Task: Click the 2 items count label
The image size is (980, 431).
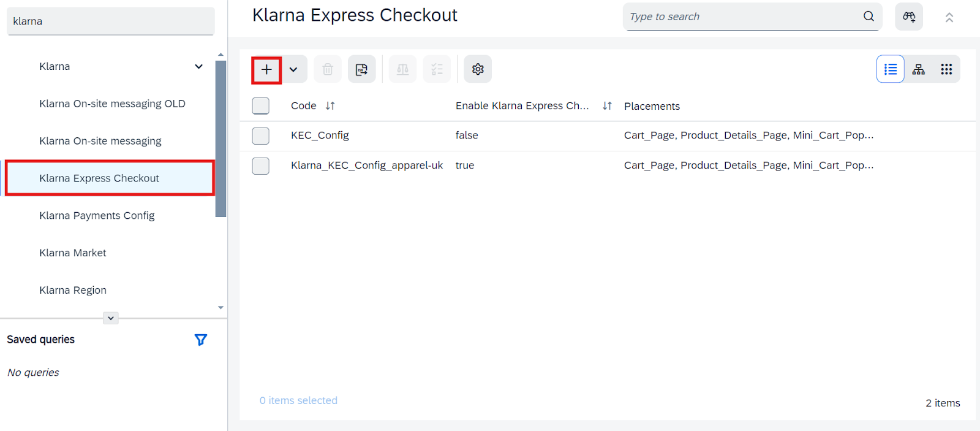Action: pyautogui.click(x=943, y=403)
